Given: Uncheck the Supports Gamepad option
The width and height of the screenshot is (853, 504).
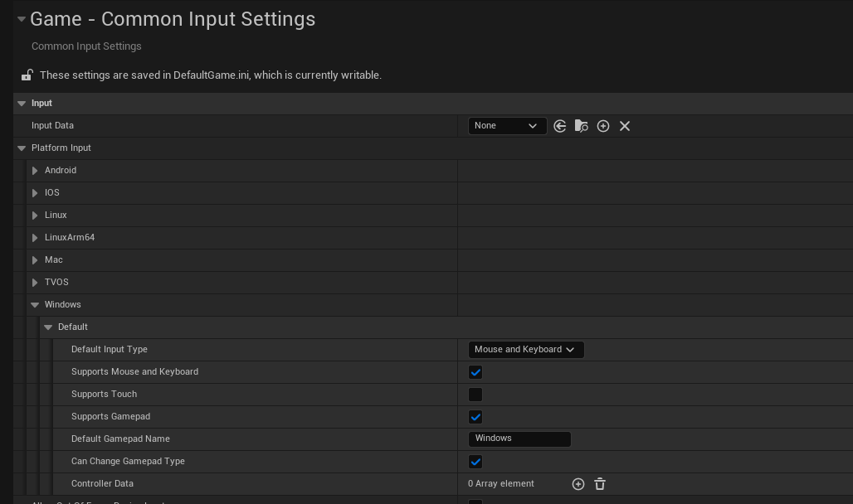Looking at the screenshot, I should [475, 417].
